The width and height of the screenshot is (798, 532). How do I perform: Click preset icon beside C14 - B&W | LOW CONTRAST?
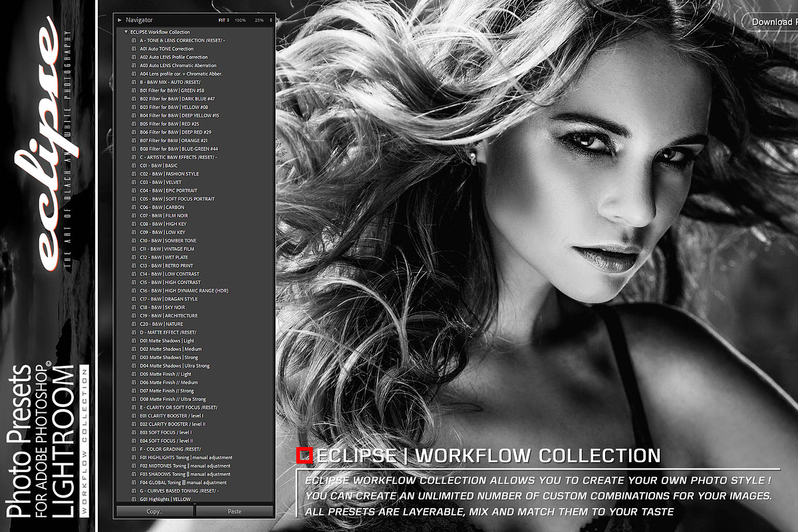point(134,274)
